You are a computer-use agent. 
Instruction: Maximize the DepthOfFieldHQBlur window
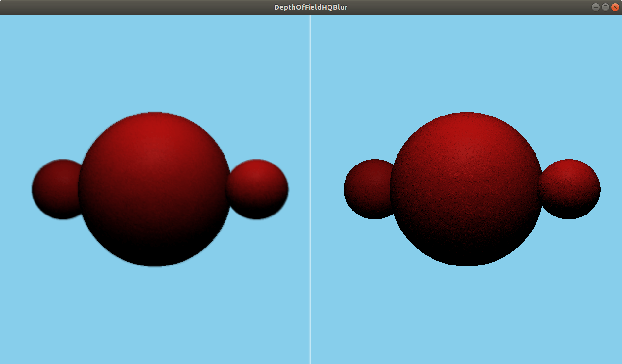point(604,7)
